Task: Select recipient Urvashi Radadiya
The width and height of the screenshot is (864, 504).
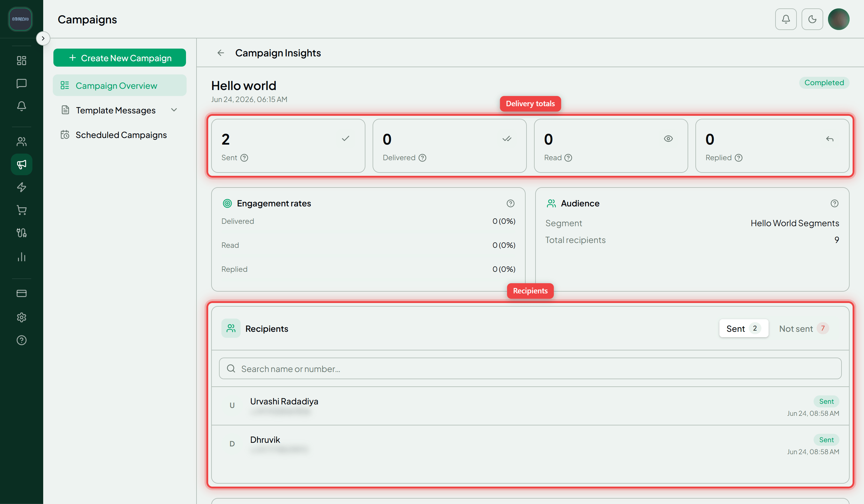Action: (530, 406)
